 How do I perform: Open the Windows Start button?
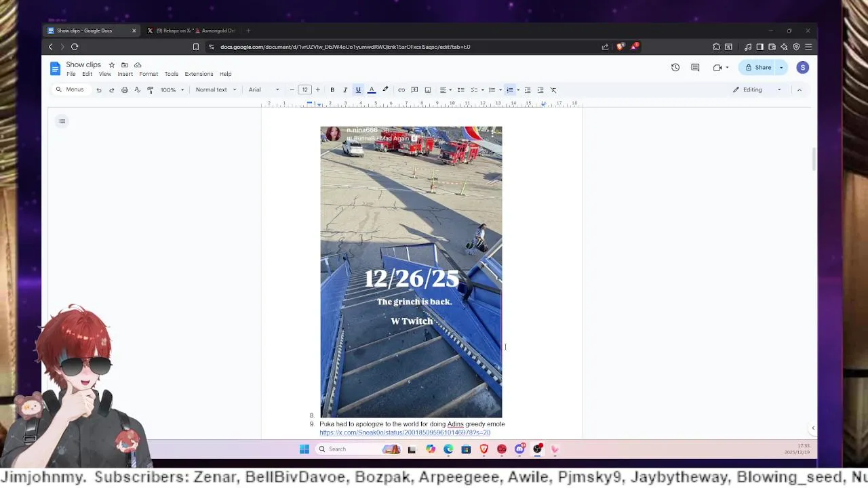pyautogui.click(x=304, y=449)
